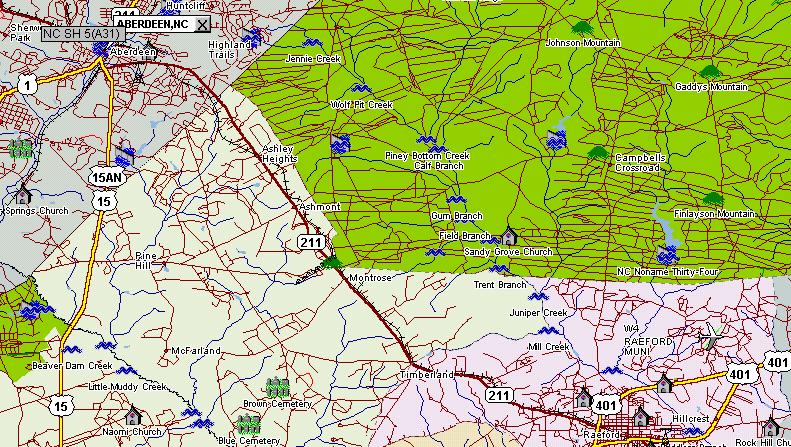Click the Naomi Church building icon
Image resolution: width=791 pixels, height=447 pixels.
(133, 416)
